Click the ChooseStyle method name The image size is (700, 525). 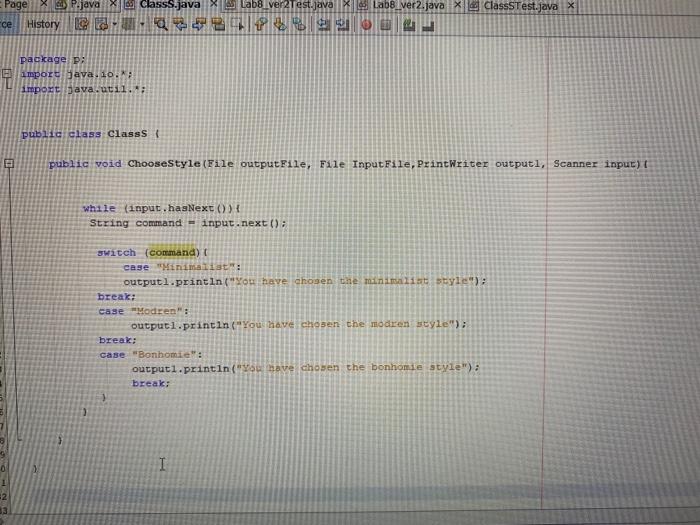point(164,164)
